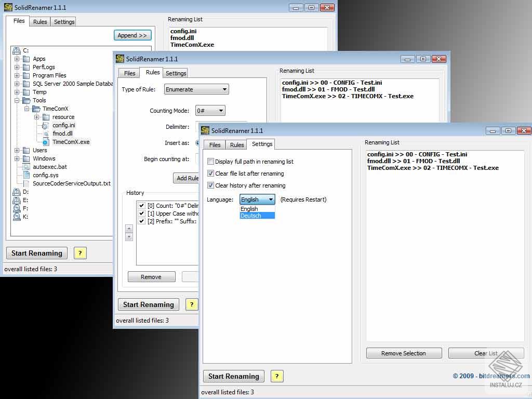Expand the Program Files folder node

[17, 75]
